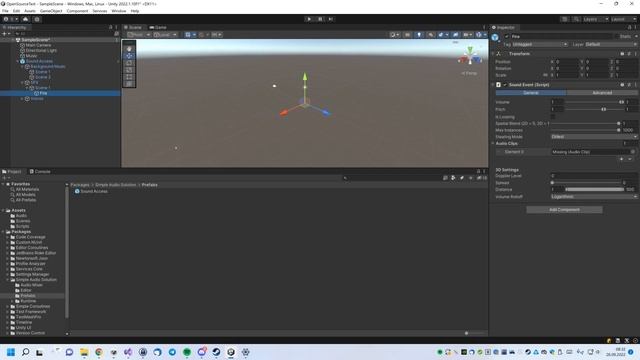Viewport: 640px width, 360px height.
Task: Open the GameObject menu
Action: click(51, 11)
